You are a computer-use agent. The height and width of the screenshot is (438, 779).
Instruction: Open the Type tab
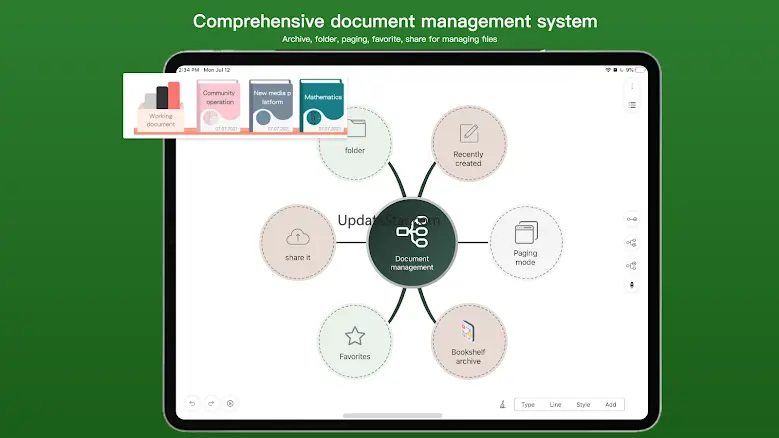coord(528,405)
